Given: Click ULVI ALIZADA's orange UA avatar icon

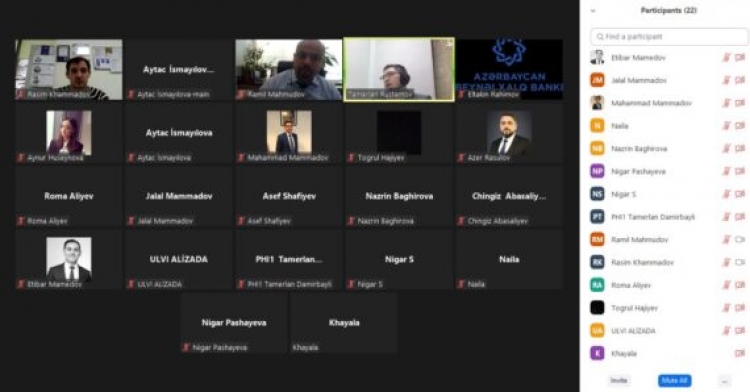Looking at the screenshot, I should 597,330.
